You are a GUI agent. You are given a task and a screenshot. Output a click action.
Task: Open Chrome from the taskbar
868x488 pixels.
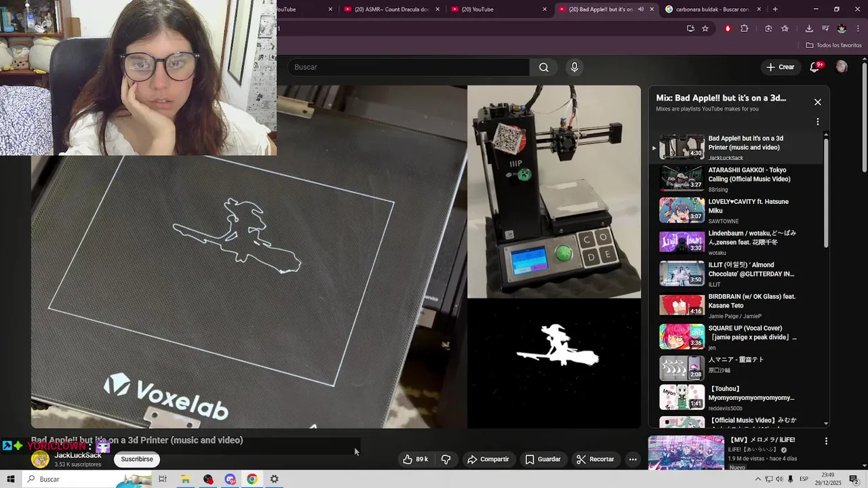pyautogui.click(x=252, y=479)
